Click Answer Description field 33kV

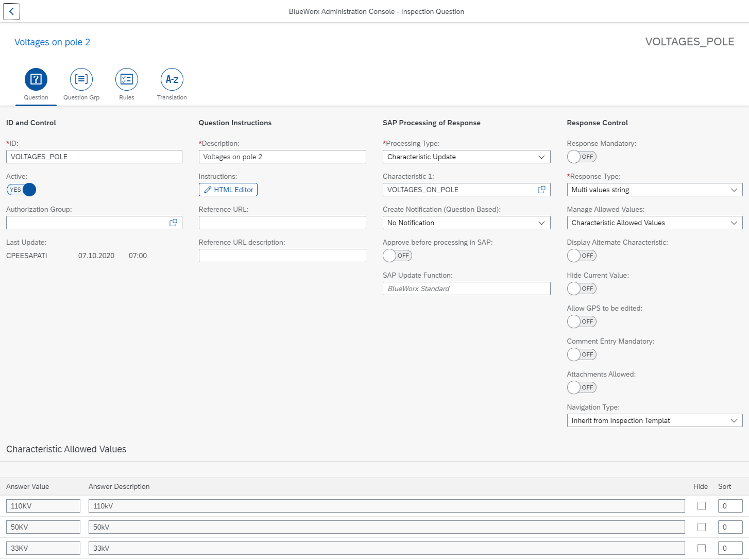[x=387, y=548]
